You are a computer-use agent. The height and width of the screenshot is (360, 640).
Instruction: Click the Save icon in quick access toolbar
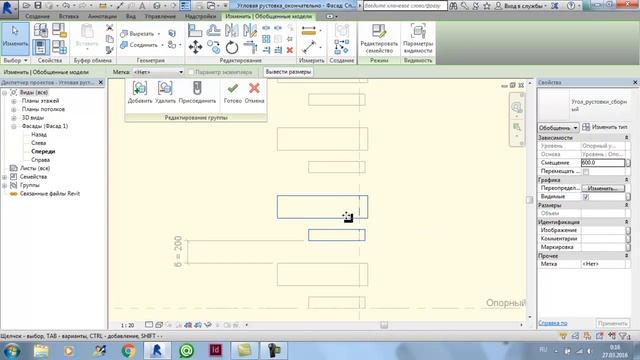(38, 6)
